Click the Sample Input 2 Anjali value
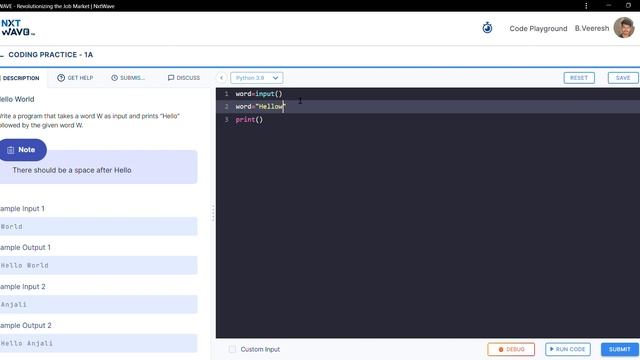This screenshot has width=640, height=360. (x=98, y=304)
